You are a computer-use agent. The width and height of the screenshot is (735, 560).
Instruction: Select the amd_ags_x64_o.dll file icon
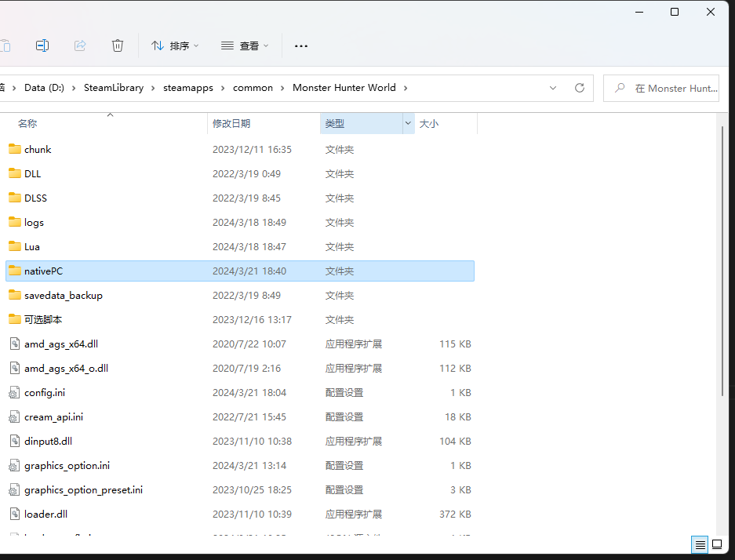tap(15, 369)
